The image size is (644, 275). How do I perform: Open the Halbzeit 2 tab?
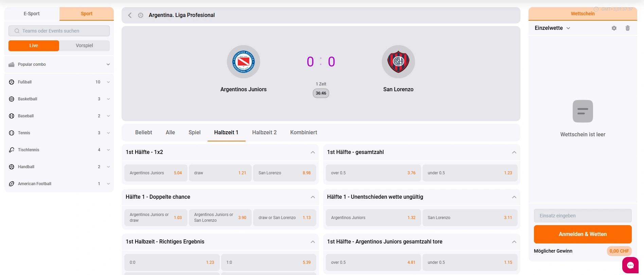pyautogui.click(x=264, y=133)
